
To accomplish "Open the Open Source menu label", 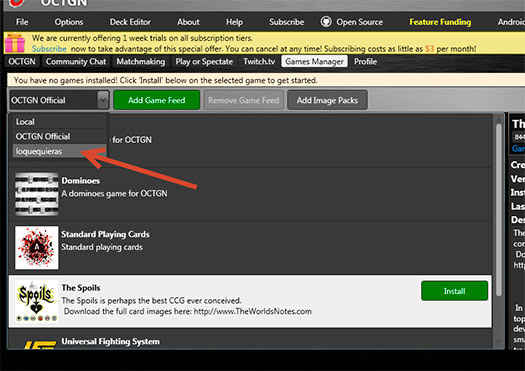I will 360,22.
